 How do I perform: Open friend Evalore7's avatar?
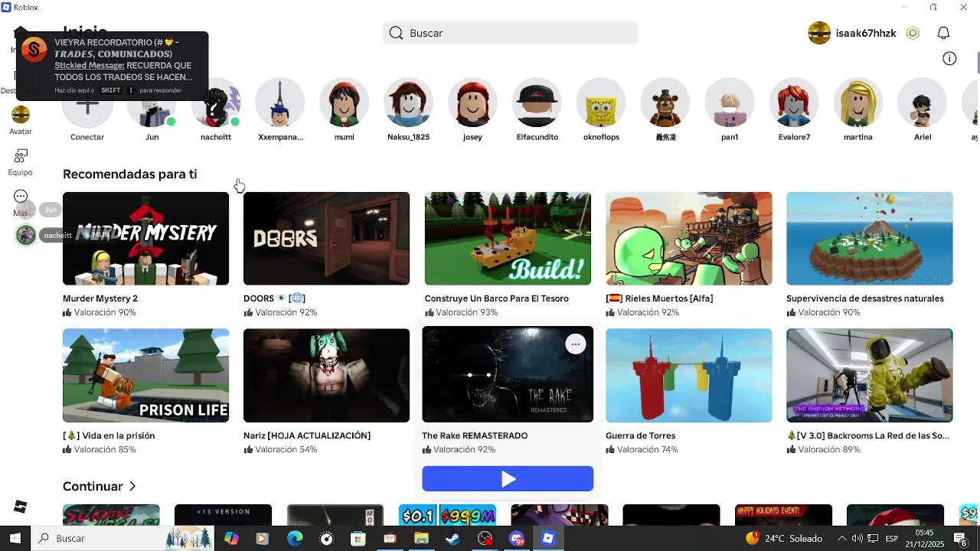[x=794, y=103]
